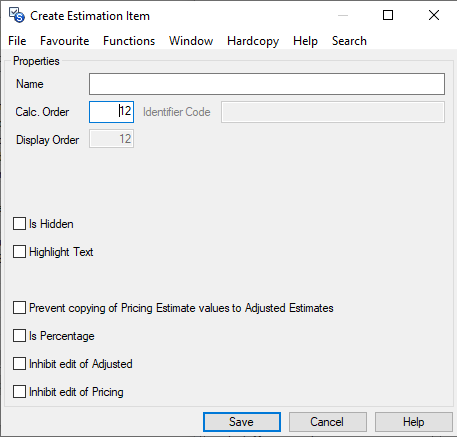The height and width of the screenshot is (437, 457).
Task: Click the Cancel button
Action: (328, 422)
